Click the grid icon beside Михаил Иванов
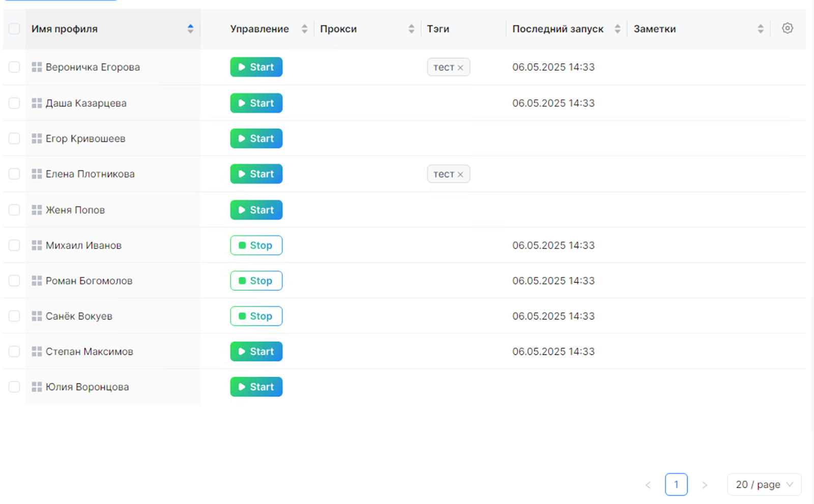The height and width of the screenshot is (504, 814). (x=37, y=245)
